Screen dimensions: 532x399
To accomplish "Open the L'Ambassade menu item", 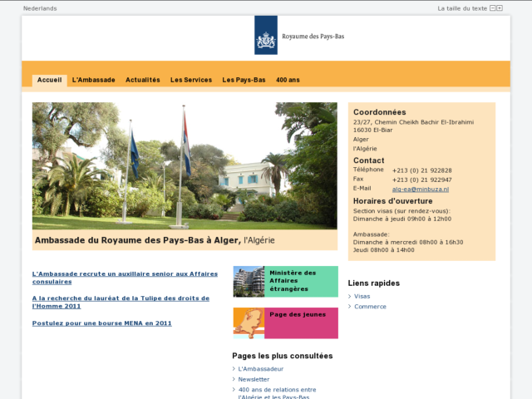I will point(94,80).
